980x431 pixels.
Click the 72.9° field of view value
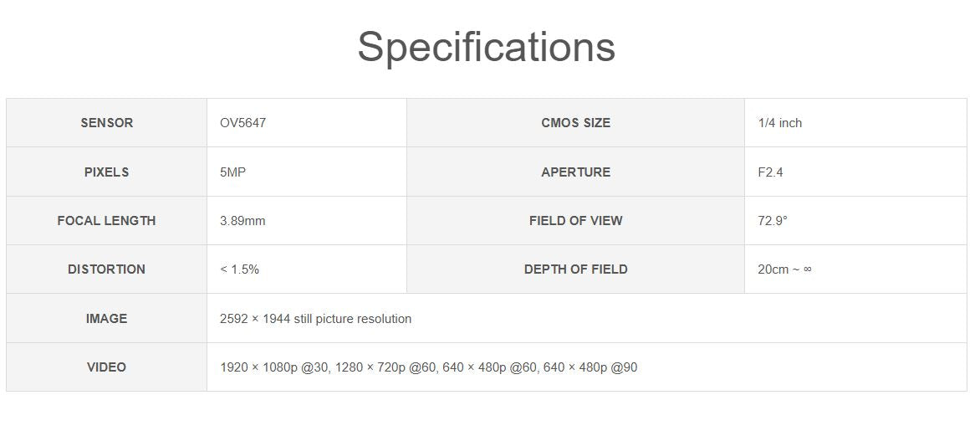click(773, 221)
